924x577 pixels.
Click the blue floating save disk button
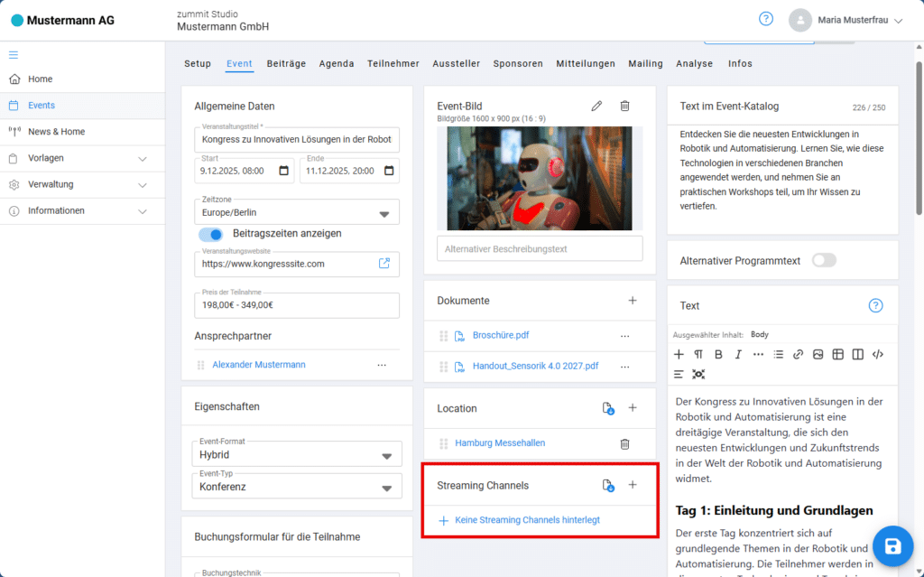pos(892,545)
